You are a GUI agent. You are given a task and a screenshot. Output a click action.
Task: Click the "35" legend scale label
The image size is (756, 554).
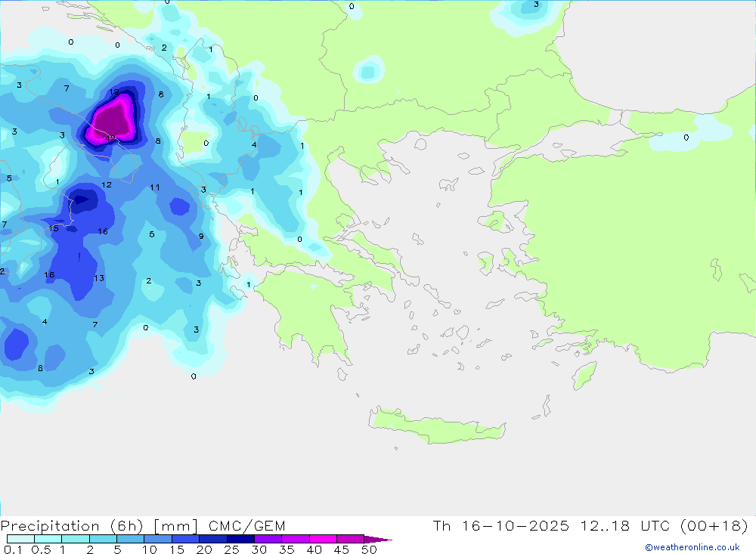click(287, 549)
